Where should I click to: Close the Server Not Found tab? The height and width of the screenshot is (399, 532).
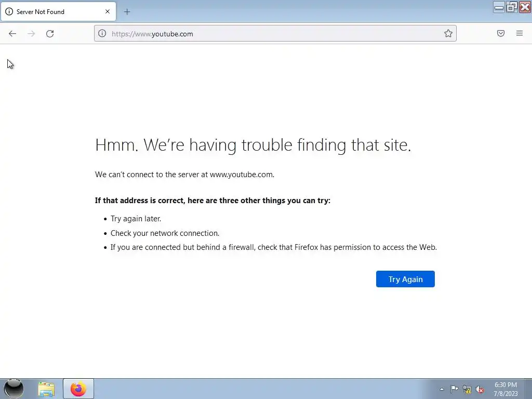click(x=108, y=11)
